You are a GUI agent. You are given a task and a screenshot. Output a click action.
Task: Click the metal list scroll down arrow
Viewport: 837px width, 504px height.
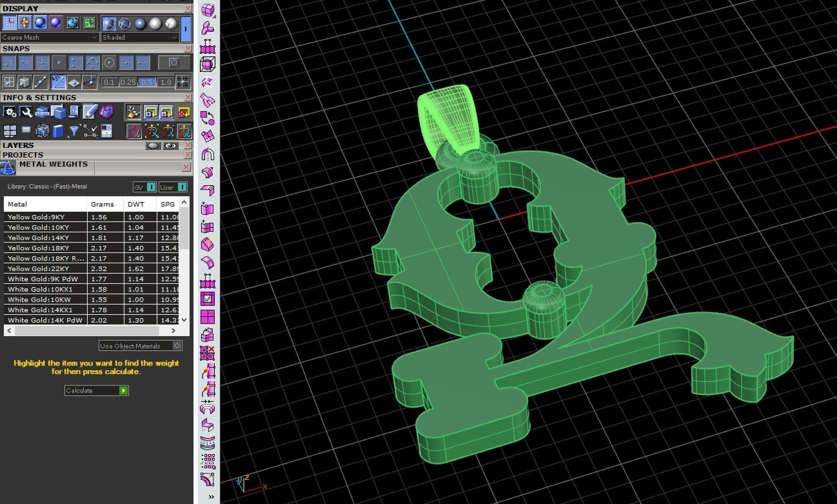coord(184,320)
